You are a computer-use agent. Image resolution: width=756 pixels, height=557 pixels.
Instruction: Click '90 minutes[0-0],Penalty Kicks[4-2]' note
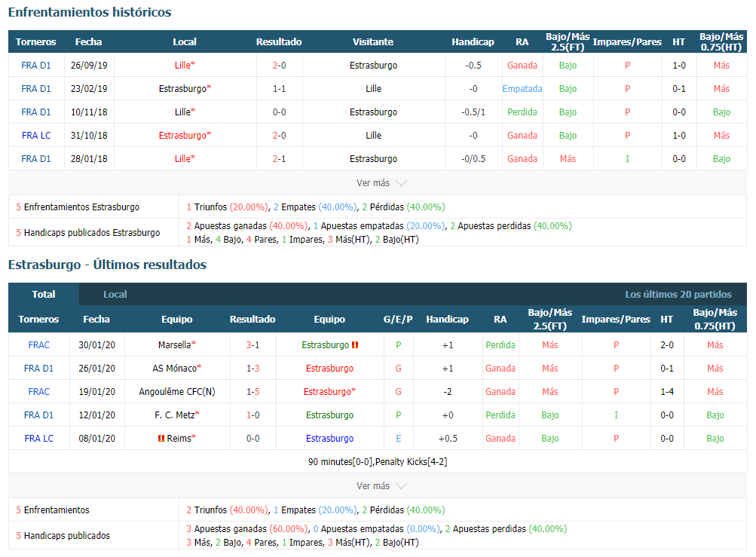click(378, 462)
